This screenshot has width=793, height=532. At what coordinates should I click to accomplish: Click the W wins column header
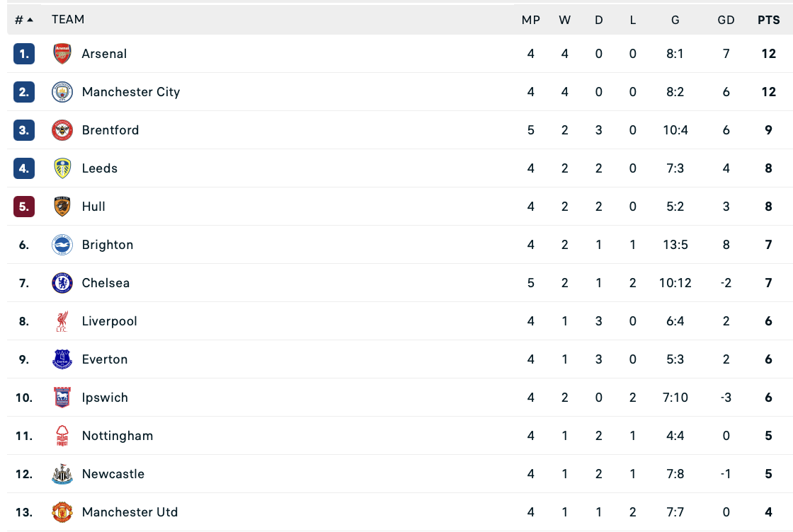[x=564, y=20]
